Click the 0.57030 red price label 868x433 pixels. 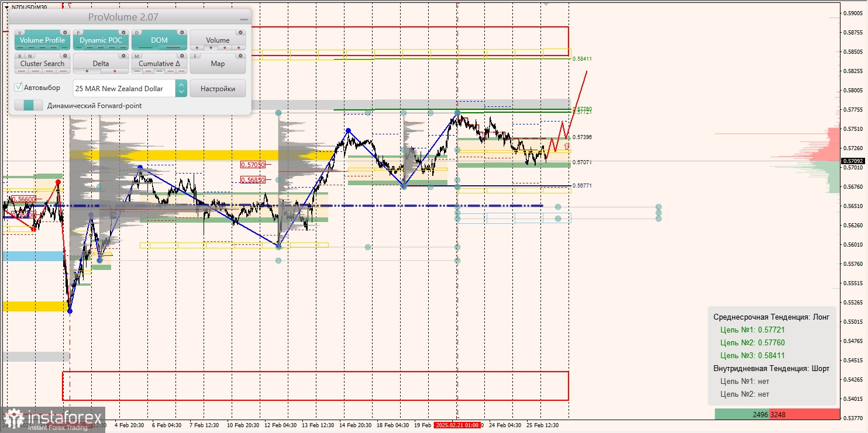click(253, 165)
